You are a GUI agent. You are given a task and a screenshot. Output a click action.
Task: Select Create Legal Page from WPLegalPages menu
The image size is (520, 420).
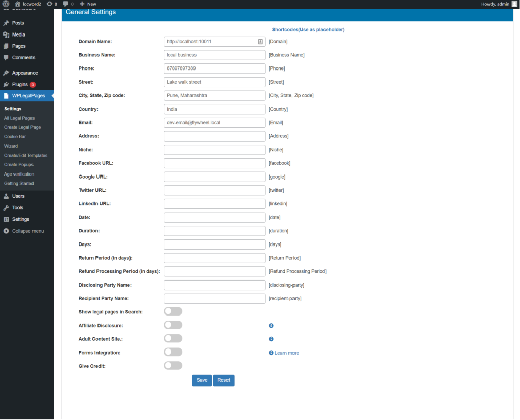click(x=22, y=127)
